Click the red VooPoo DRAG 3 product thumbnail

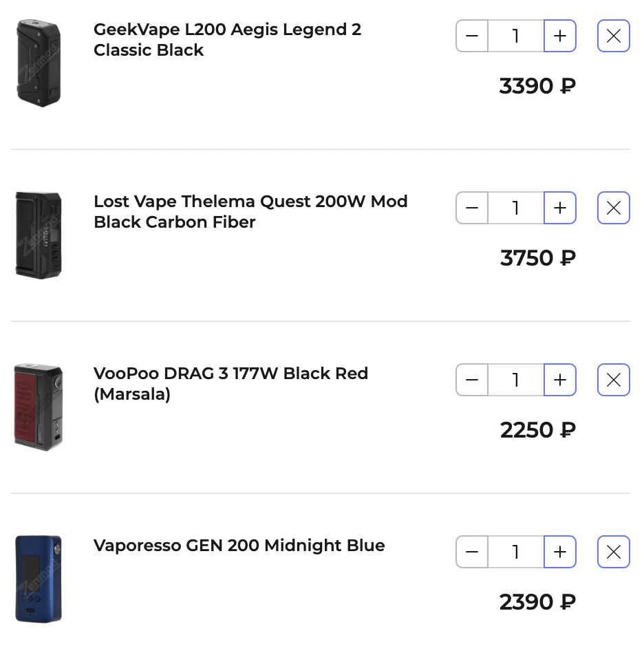pos(39,407)
